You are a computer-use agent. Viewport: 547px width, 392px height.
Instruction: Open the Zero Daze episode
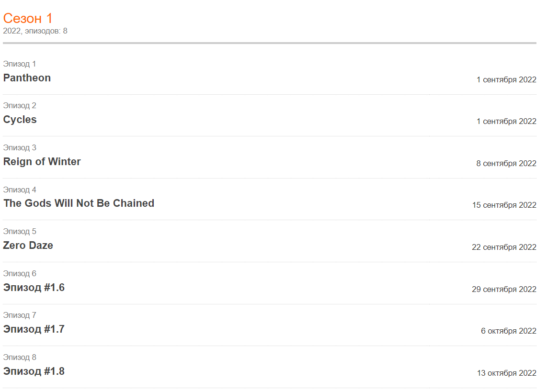28,246
